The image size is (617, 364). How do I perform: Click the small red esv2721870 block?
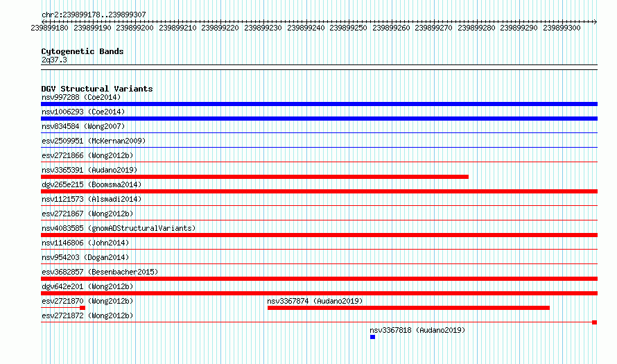[82, 308]
